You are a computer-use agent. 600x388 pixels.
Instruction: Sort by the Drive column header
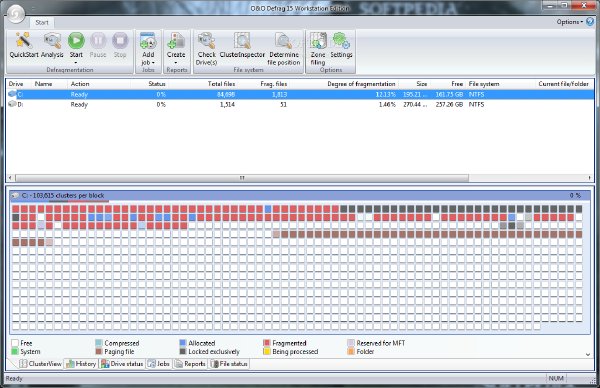16,84
